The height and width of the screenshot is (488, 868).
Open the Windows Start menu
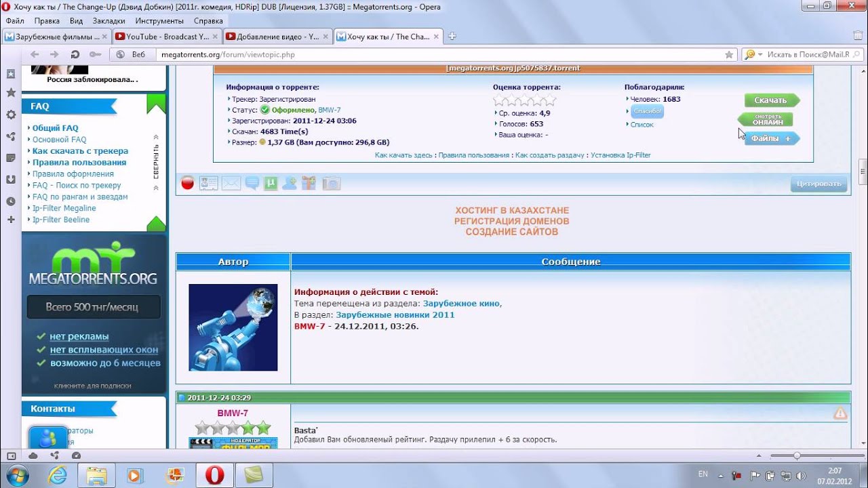point(17,475)
